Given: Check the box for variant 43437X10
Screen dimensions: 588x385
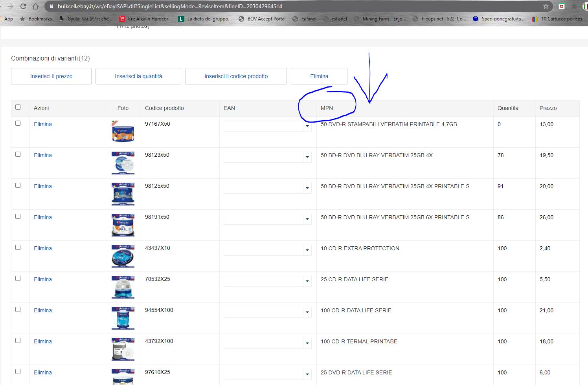Looking at the screenshot, I should (18, 247).
